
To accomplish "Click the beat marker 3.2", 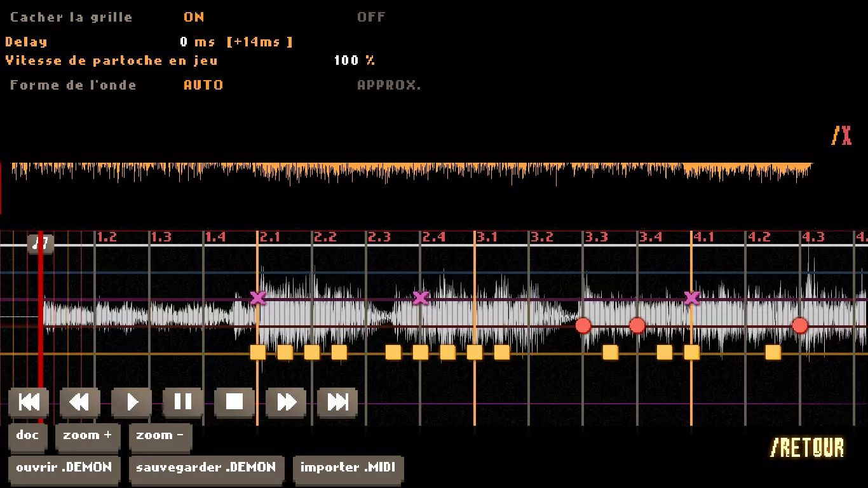I will pyautogui.click(x=542, y=238).
